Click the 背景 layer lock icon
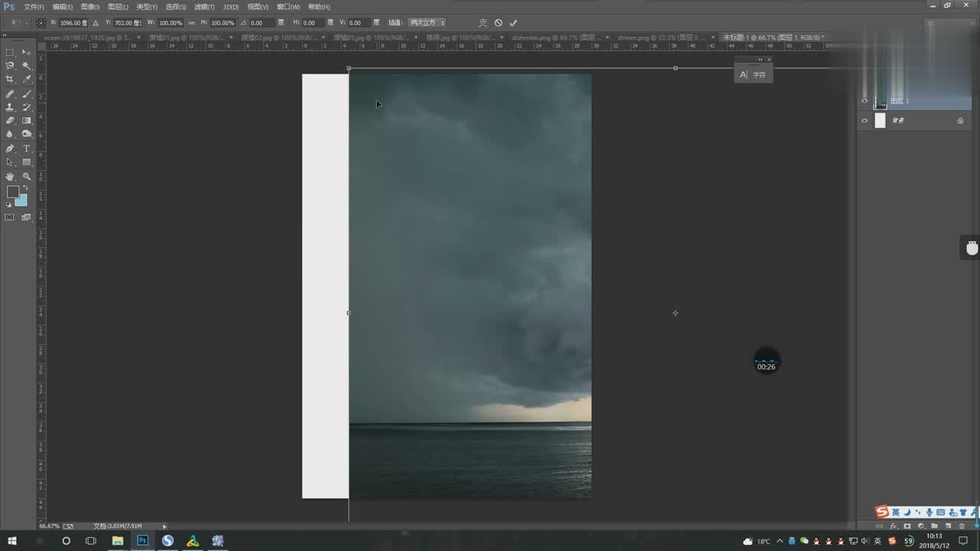 point(960,121)
